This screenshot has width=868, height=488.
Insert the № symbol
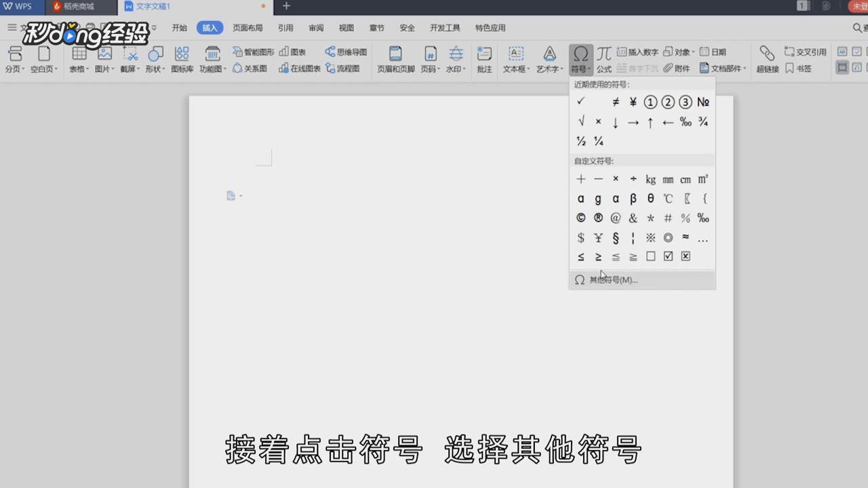tap(703, 102)
